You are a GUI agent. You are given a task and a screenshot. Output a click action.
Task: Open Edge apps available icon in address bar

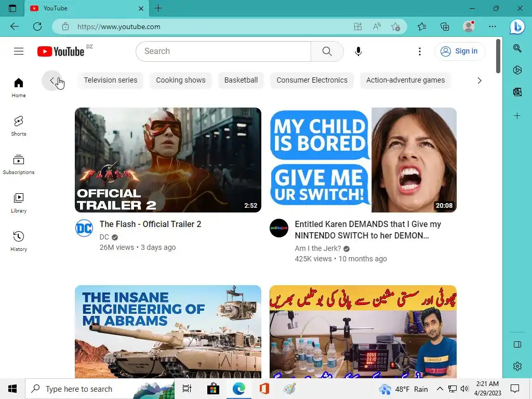pos(358,26)
